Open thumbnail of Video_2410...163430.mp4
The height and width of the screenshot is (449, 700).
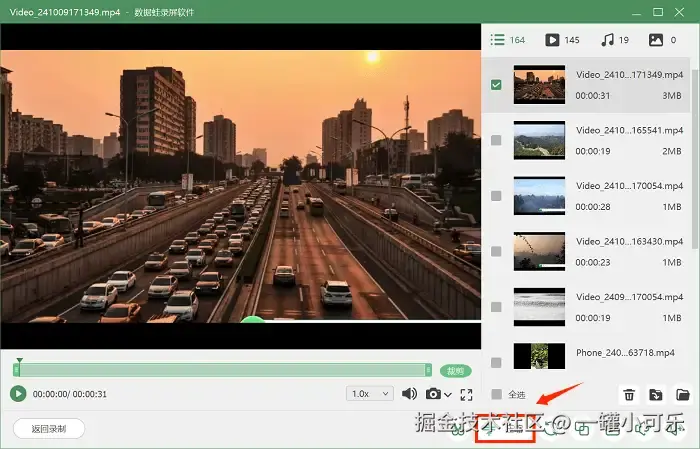point(539,251)
